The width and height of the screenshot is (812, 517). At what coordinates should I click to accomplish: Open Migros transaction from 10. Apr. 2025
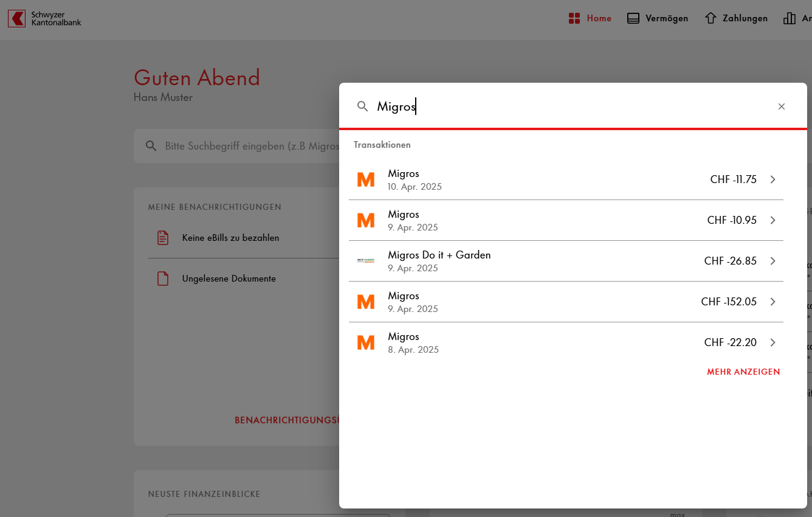pyautogui.click(x=566, y=179)
